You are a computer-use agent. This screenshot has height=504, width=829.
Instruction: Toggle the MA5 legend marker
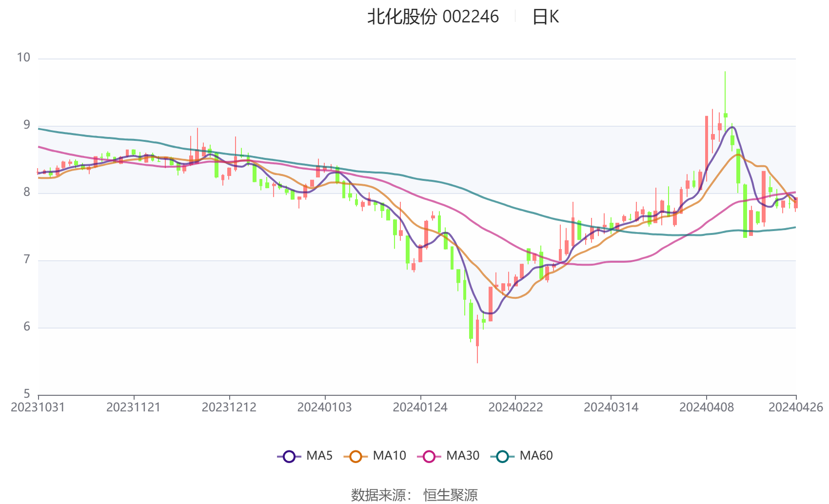coord(289,456)
